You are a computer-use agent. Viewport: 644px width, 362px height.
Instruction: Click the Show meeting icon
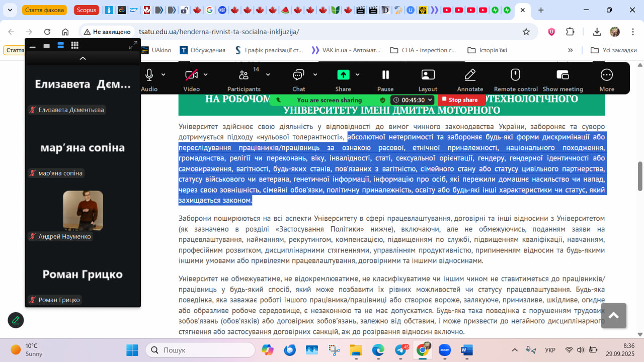(562, 75)
